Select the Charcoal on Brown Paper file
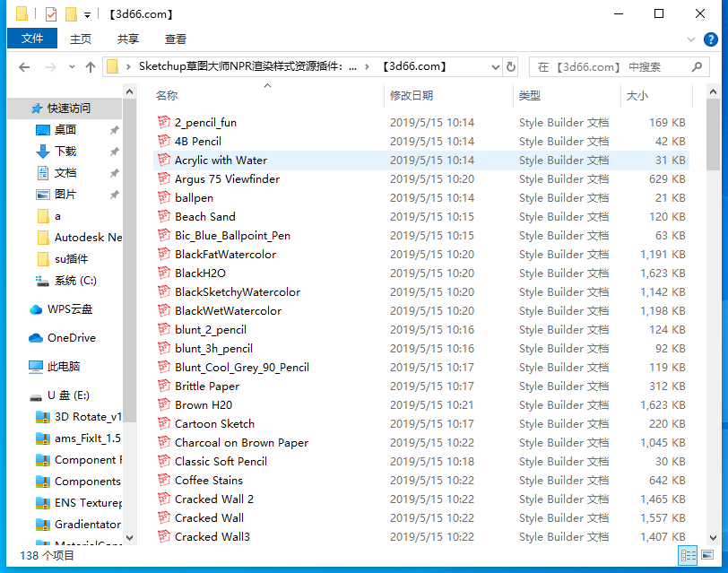The width and height of the screenshot is (728, 573). (x=420, y=442)
